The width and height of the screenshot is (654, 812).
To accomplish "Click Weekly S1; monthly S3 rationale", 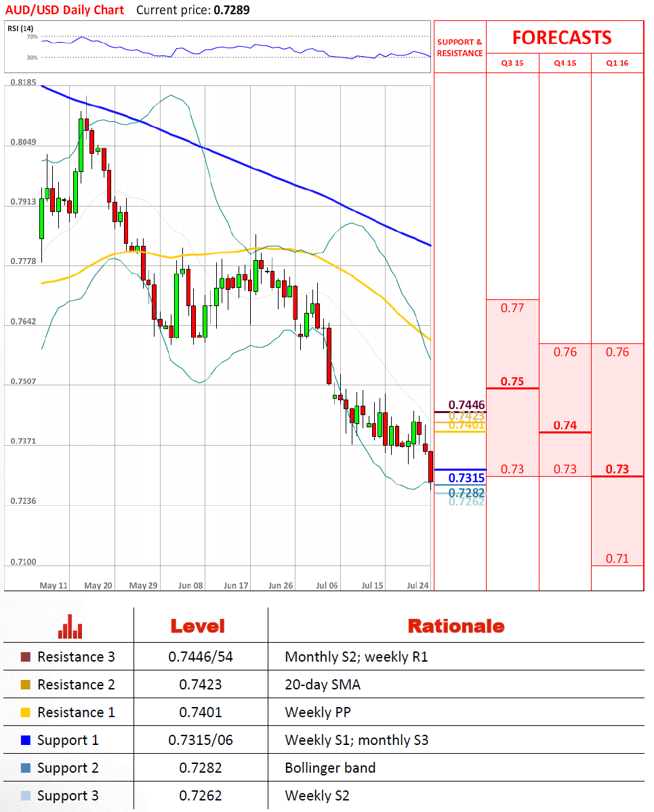I will 356,740.
